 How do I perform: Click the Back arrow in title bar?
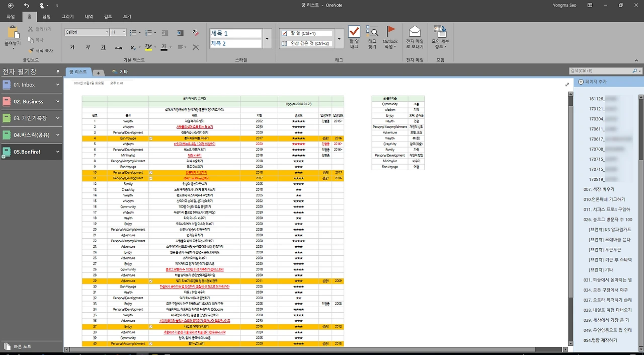click(x=11, y=5)
